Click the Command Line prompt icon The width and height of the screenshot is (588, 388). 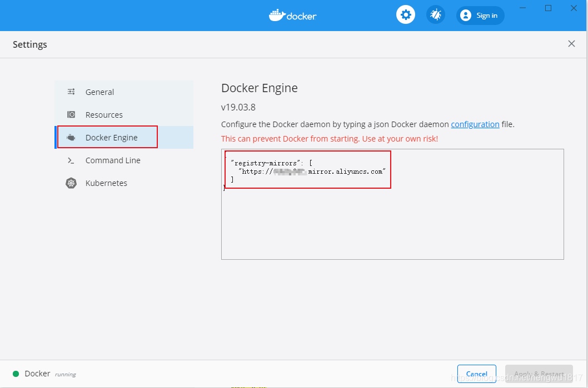coord(71,160)
